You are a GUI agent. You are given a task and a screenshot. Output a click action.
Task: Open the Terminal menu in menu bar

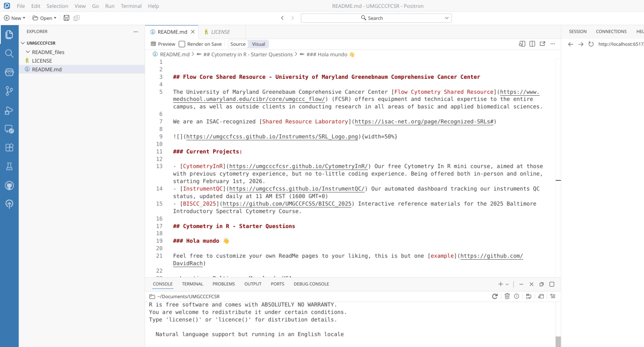131,6
